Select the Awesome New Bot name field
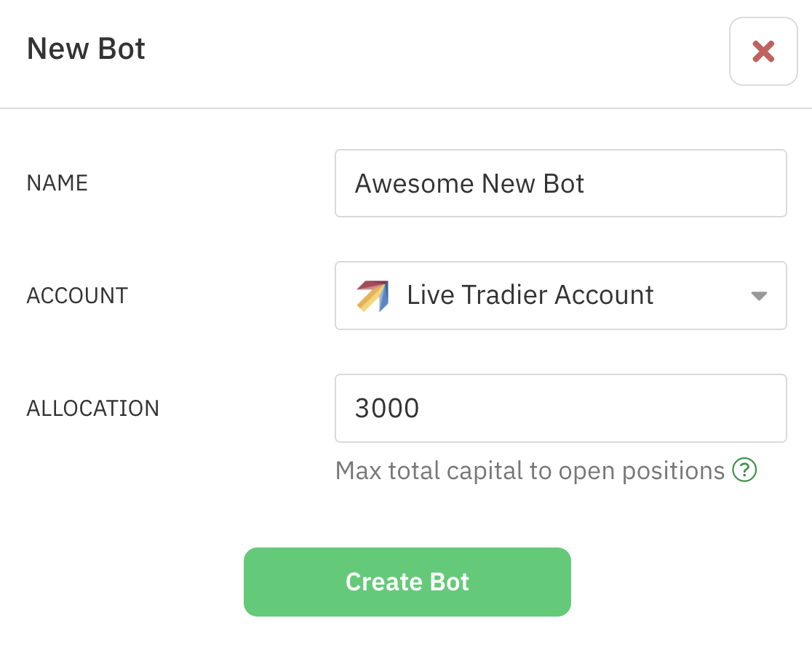 tap(560, 183)
